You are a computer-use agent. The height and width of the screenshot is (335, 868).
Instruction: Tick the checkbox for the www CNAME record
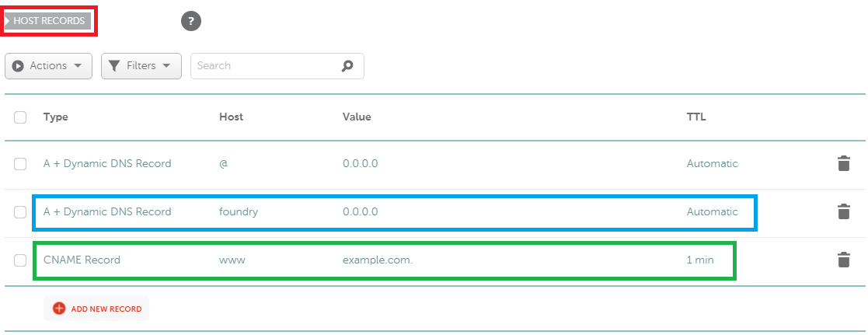(20, 260)
